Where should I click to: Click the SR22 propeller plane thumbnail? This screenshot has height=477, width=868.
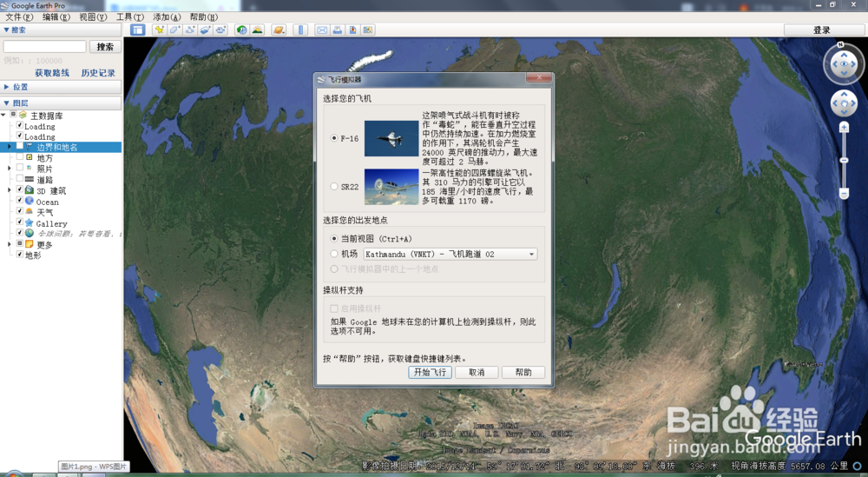391,187
